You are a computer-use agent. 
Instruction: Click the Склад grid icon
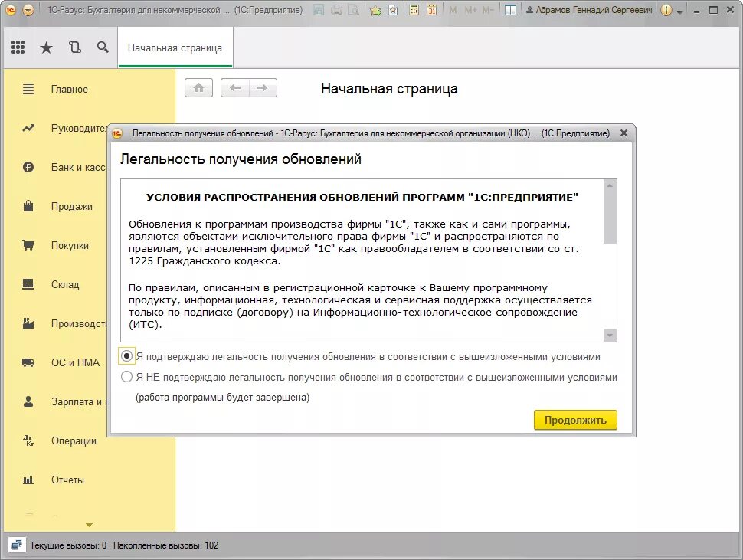click(x=28, y=284)
